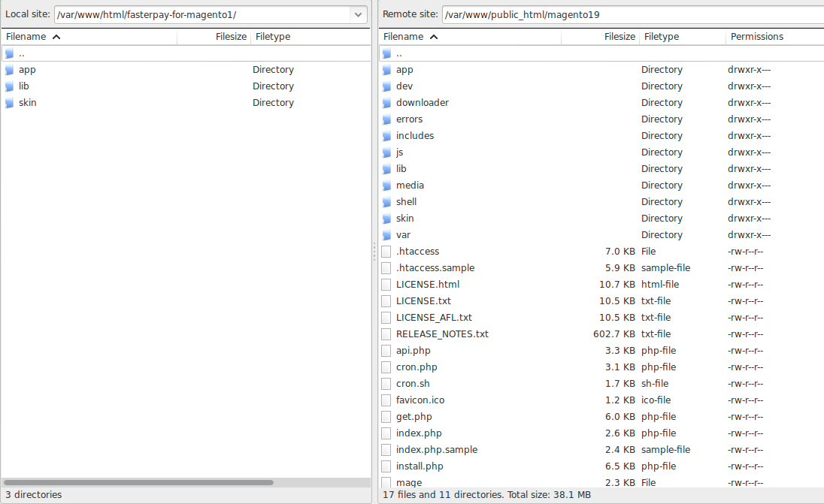This screenshot has height=504, width=824.
Task: Click the remote errors folder icon
Action: pos(386,119)
